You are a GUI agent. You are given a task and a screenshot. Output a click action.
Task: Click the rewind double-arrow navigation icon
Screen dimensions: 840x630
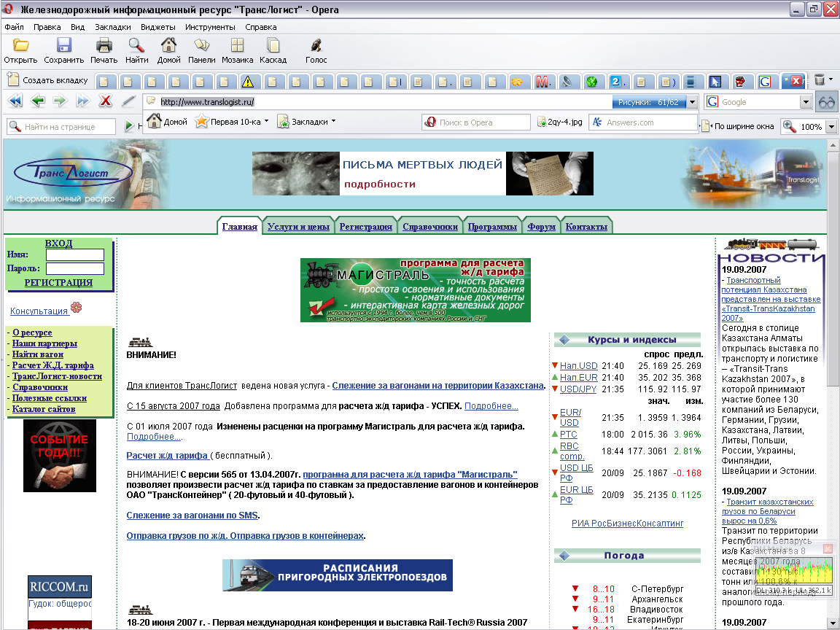(x=15, y=101)
